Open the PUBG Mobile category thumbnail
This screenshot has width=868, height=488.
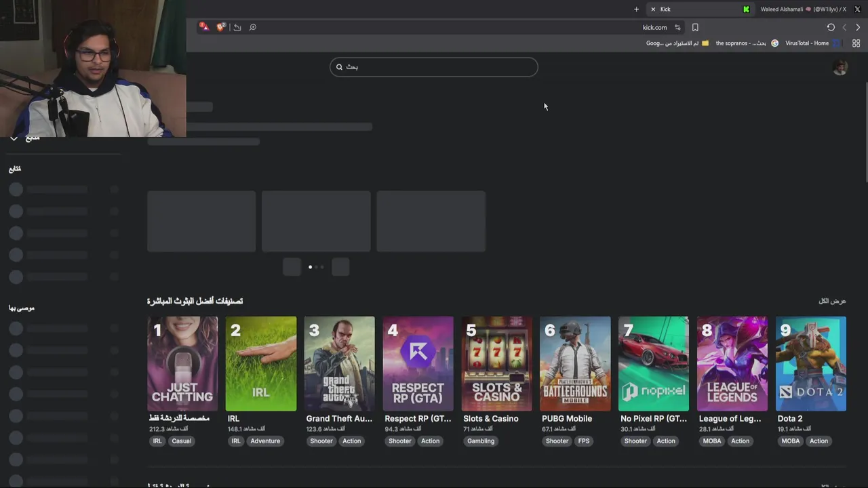pyautogui.click(x=575, y=363)
